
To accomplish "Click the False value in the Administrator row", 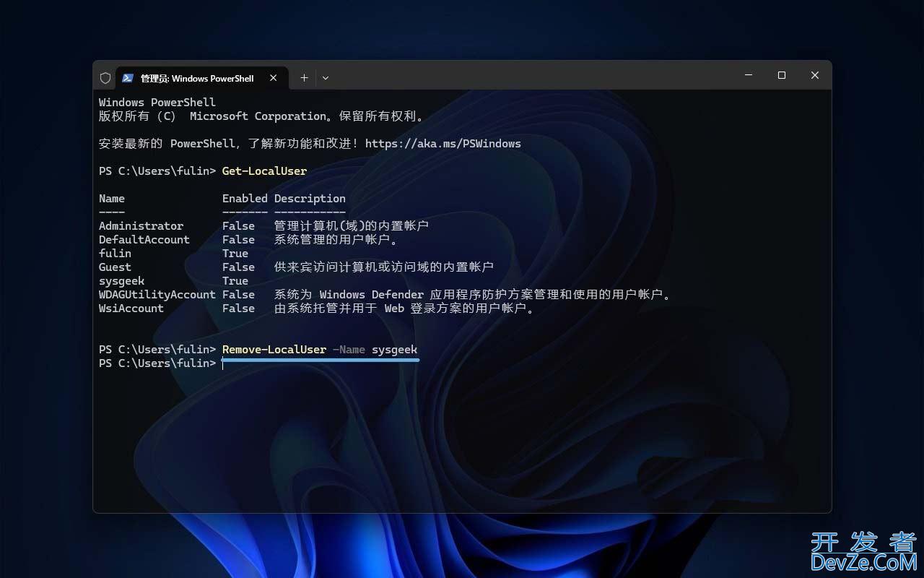I will 239,225.
